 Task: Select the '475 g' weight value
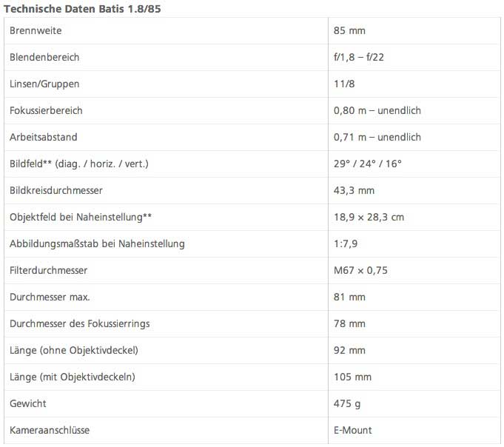348,403
